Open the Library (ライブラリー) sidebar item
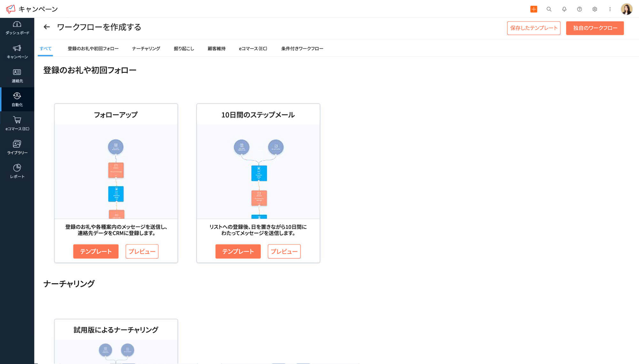The image size is (639, 364). coord(17,148)
